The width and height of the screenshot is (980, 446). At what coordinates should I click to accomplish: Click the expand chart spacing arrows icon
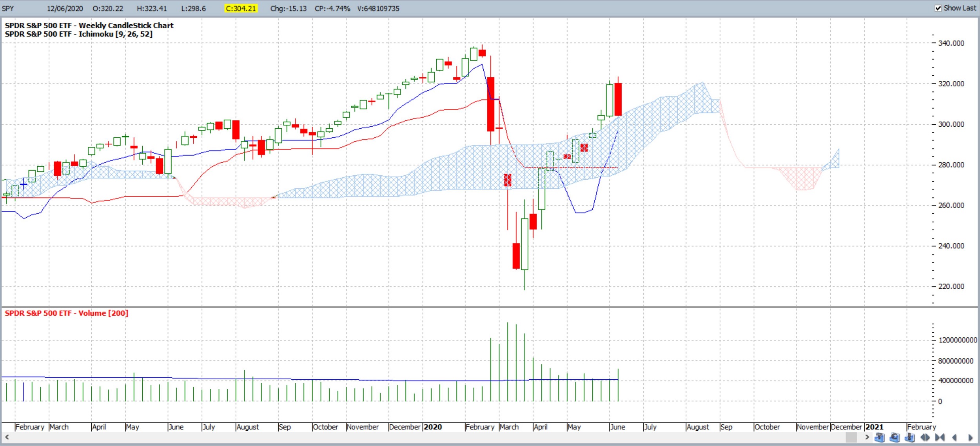[925, 437]
